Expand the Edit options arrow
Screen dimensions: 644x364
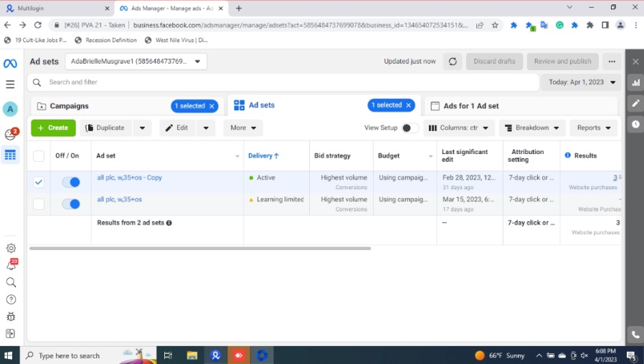[x=206, y=128]
